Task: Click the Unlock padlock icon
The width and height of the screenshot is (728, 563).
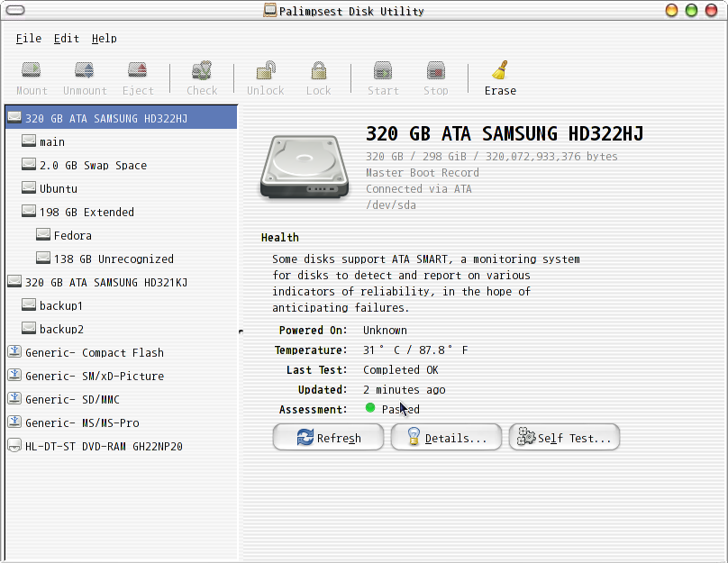Action: click(266, 70)
